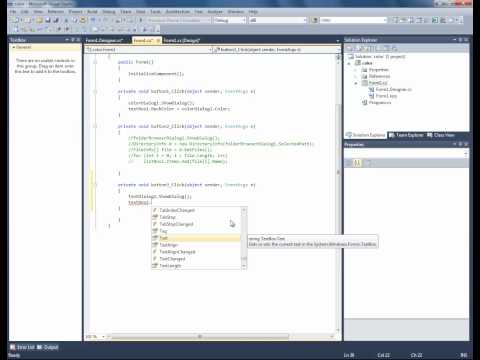Open the solution platform dropdown
The height and width of the screenshot is (360, 480).
tap(278, 20)
